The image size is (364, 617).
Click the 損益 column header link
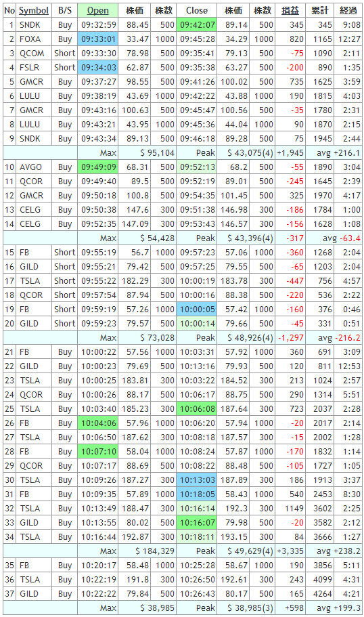coord(290,11)
